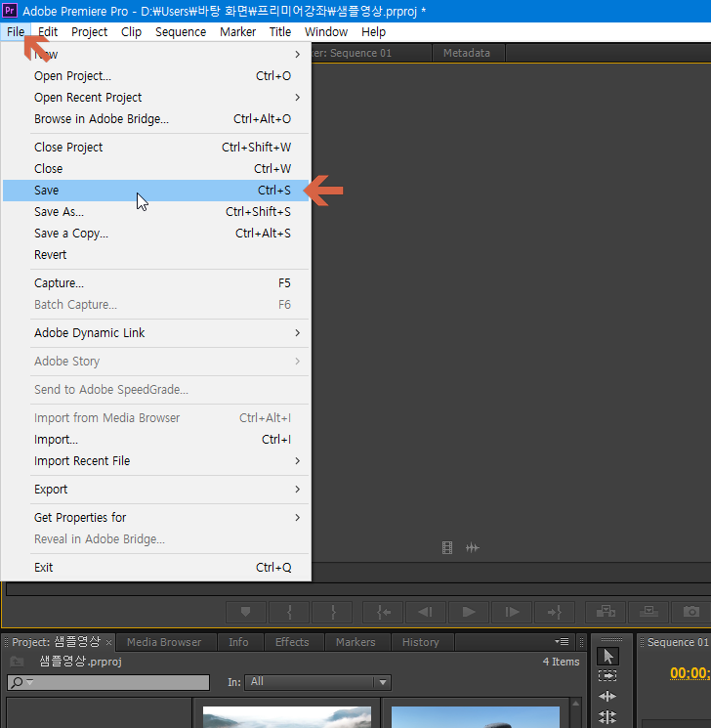Switch to the Info tab
711x728 pixels.
[x=238, y=642]
